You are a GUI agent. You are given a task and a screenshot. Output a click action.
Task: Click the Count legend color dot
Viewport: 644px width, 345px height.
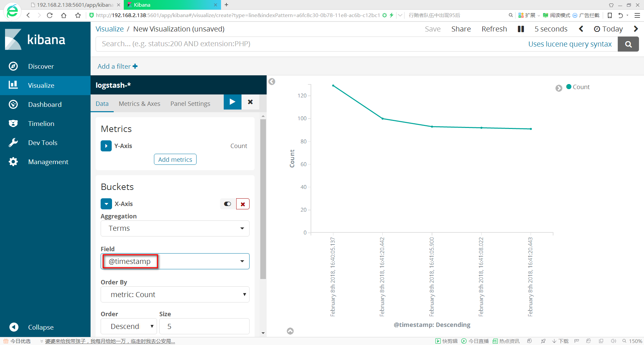coord(569,87)
